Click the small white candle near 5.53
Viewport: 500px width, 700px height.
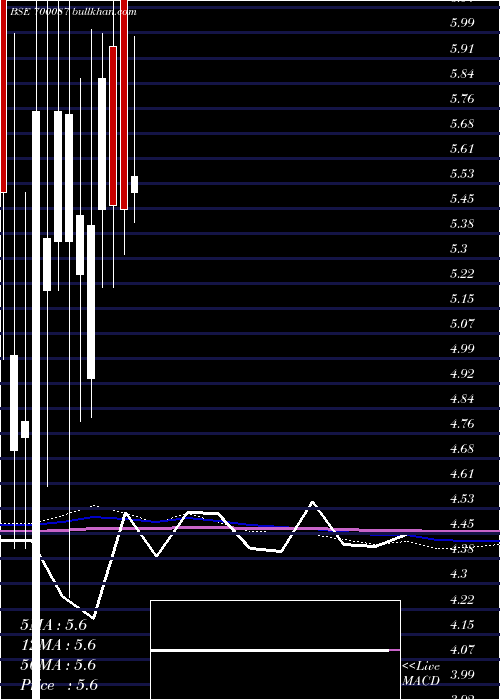134,184
